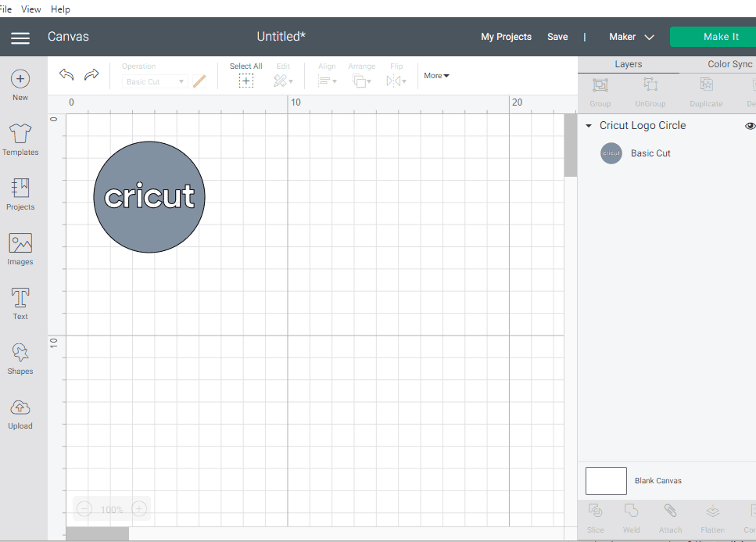Viewport: 756px width, 542px height.
Task: Click the Blank Canvas color swatch
Action: tap(606, 481)
